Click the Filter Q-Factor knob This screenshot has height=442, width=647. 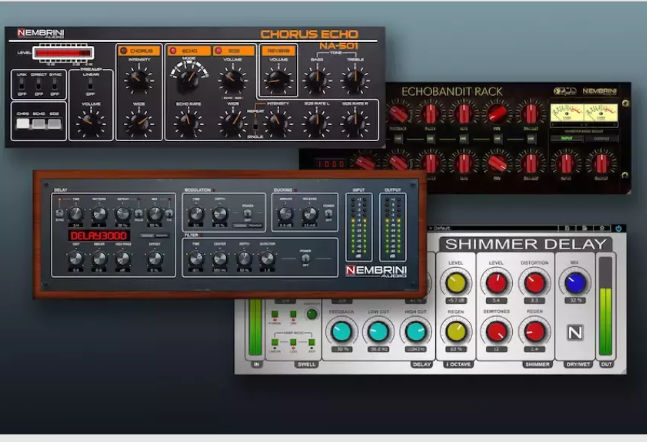tap(267, 258)
